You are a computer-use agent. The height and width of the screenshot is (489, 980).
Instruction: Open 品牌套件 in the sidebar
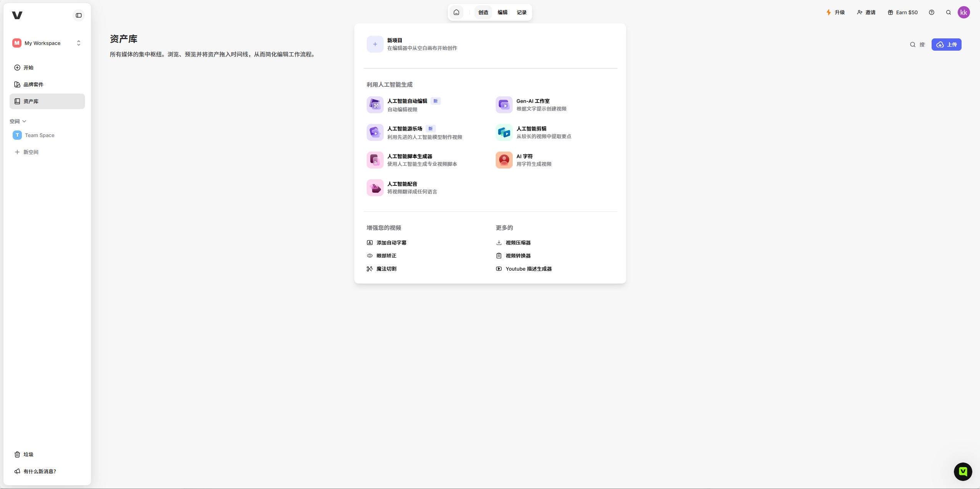[47, 84]
